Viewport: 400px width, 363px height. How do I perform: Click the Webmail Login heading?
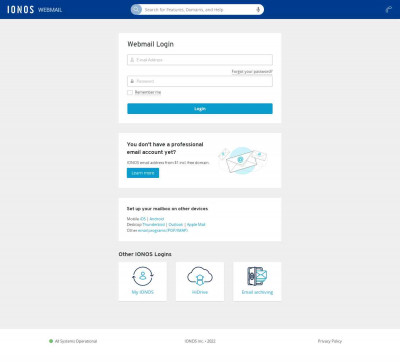point(150,44)
